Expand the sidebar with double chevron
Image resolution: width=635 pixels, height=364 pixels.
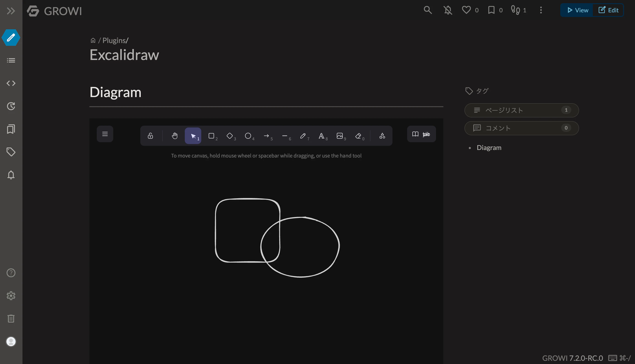(x=11, y=11)
